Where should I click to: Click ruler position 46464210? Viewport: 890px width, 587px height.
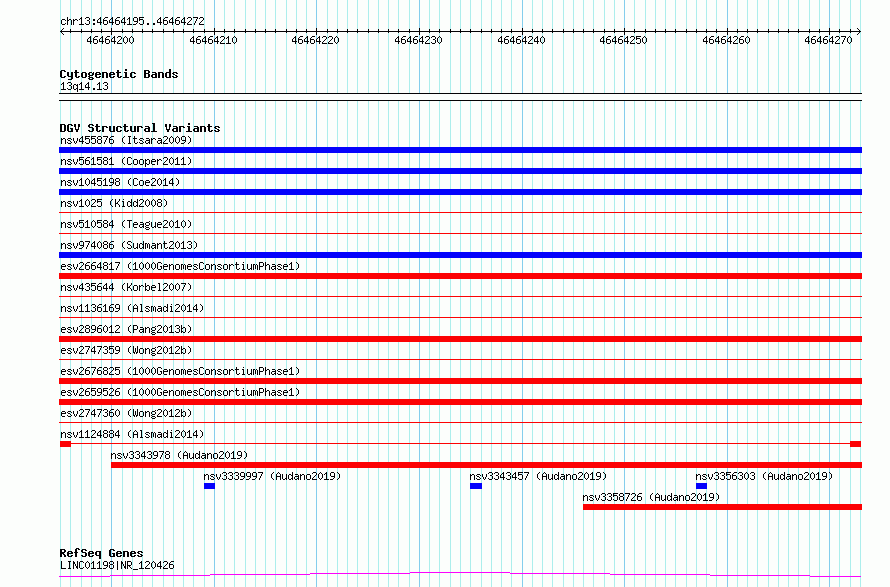tap(213, 40)
